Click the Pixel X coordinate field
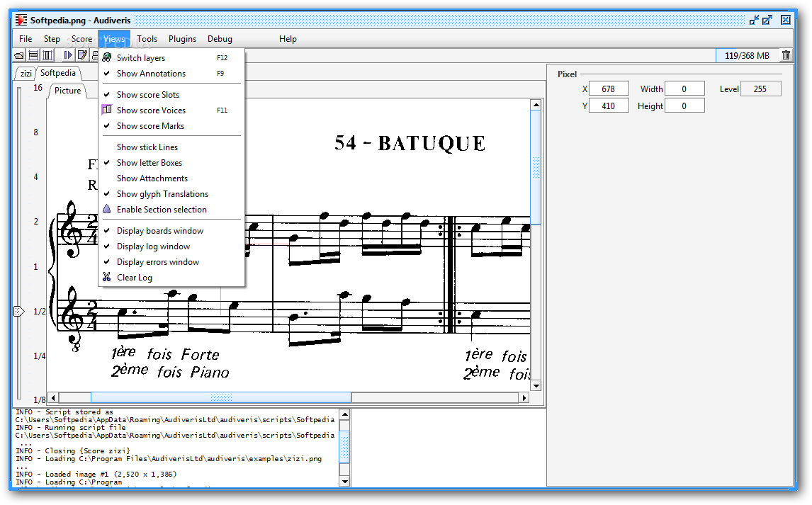Viewport: 812px width, 505px height. click(609, 89)
